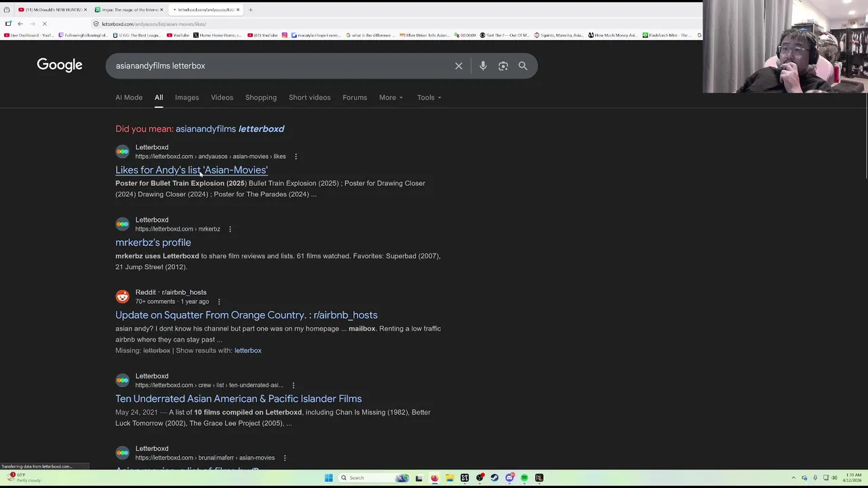Image resolution: width=868 pixels, height=488 pixels.
Task: Expand the Tools dropdown
Action: [429, 98]
